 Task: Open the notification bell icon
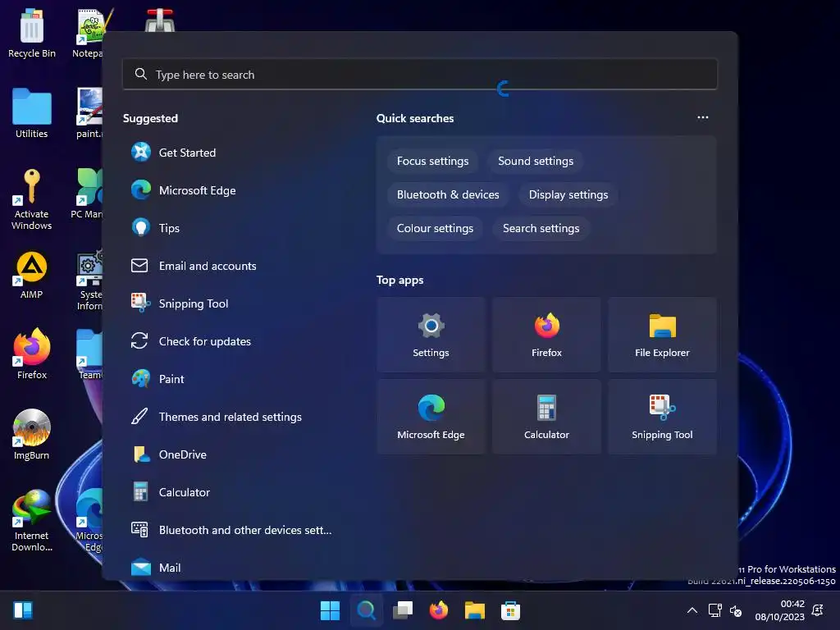(x=818, y=610)
